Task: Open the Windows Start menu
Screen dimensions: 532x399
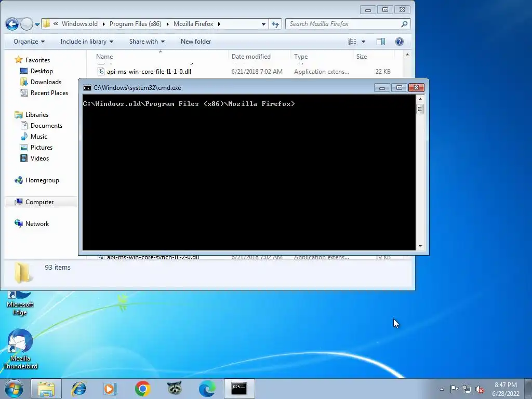Action: click(14, 389)
